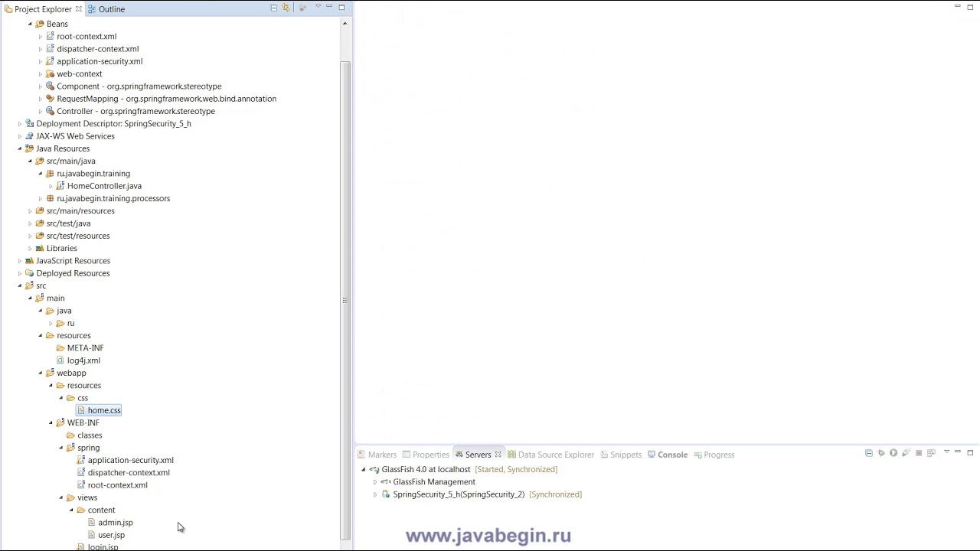This screenshot has width=980, height=551.
Task: Start the server in debug mode
Action: pos(881,454)
